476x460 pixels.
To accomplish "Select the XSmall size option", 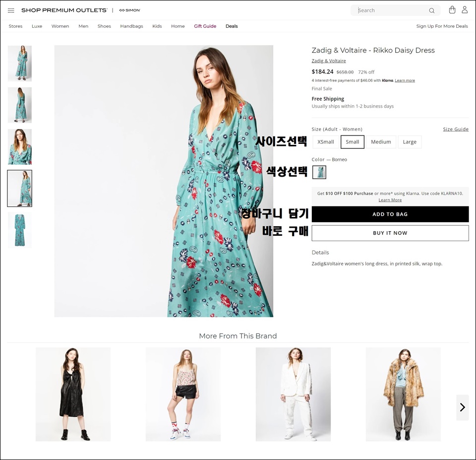I will click(x=325, y=142).
